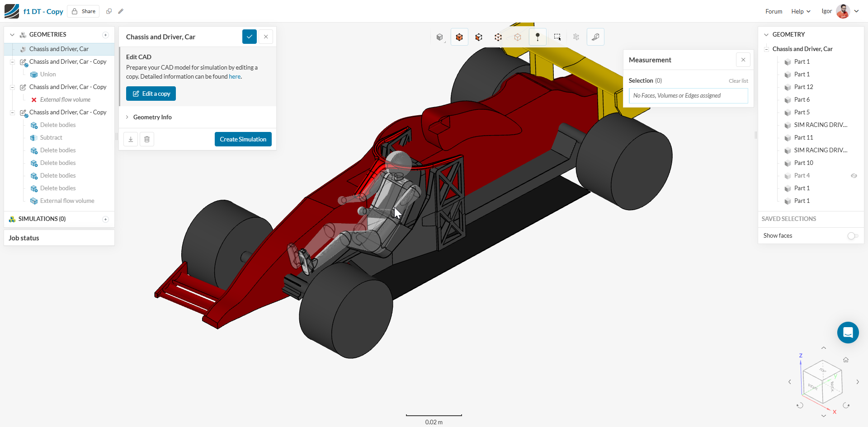Click the duplicate project icon beside Share
Image resolution: width=868 pixels, height=427 pixels.
click(109, 11)
